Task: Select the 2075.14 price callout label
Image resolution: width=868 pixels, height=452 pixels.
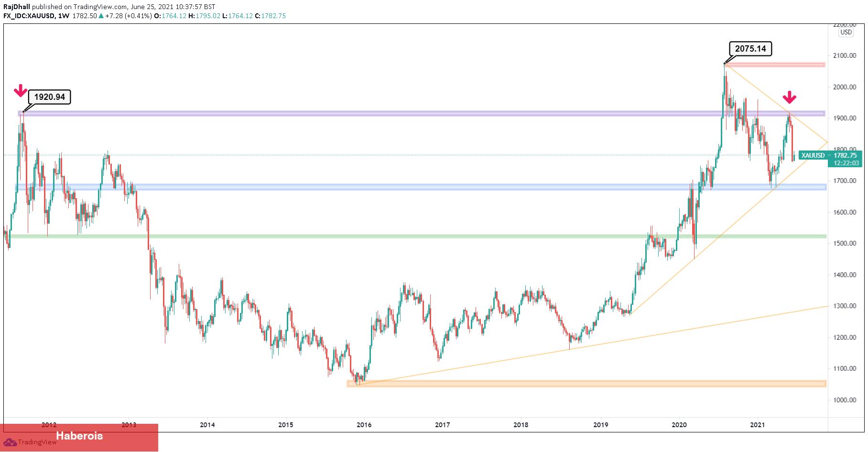Action: tap(750, 49)
